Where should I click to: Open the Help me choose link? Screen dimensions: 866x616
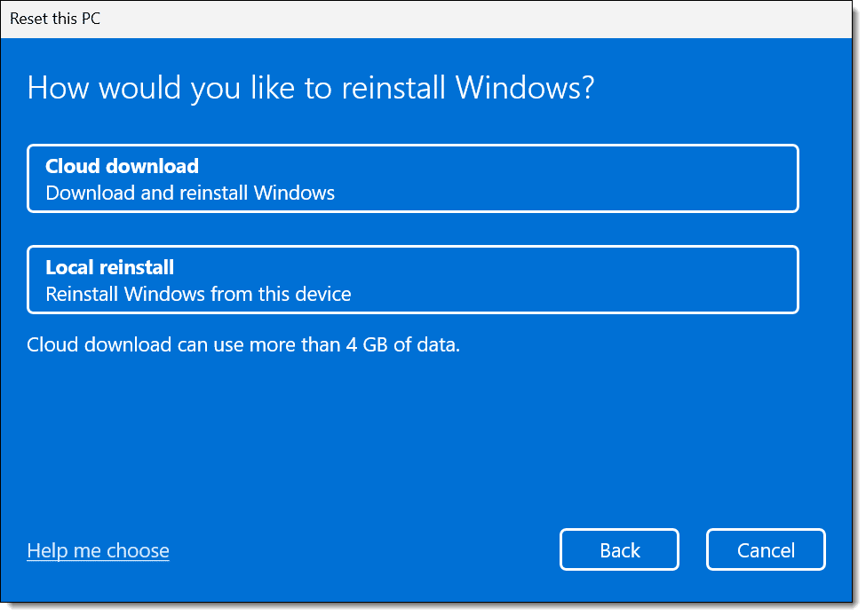[x=99, y=550]
